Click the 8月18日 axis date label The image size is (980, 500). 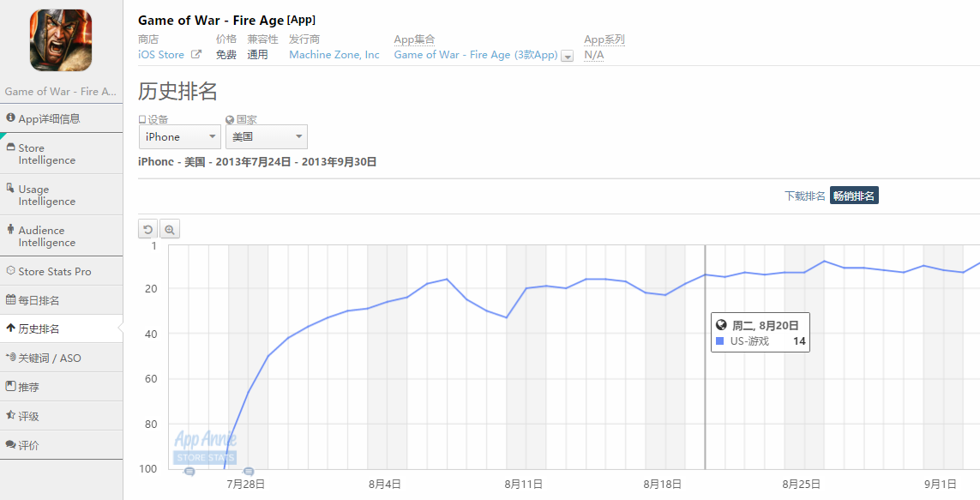coord(663,484)
